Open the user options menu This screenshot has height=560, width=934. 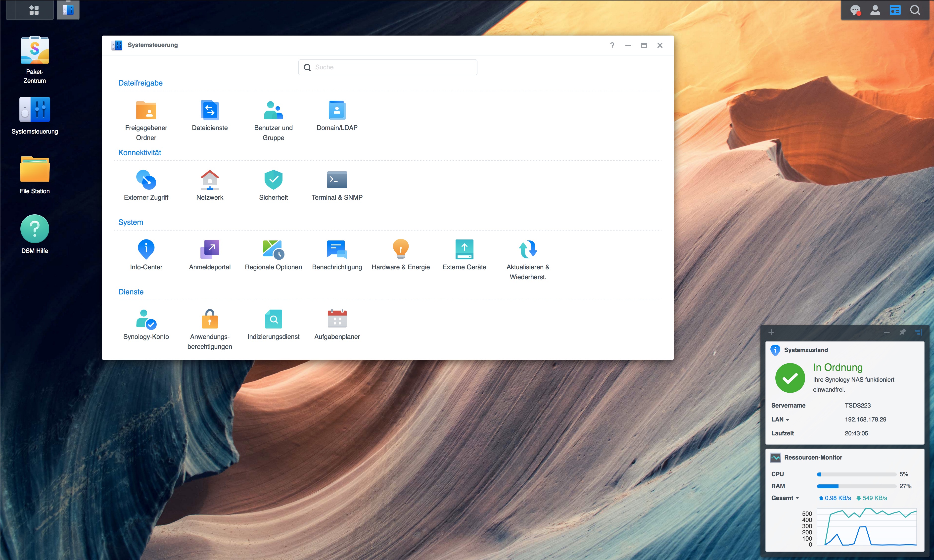point(875,10)
